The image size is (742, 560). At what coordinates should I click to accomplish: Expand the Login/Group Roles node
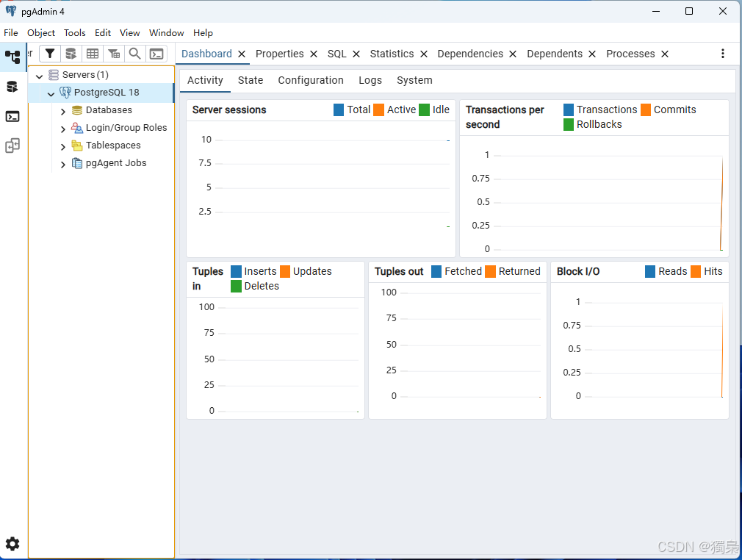click(x=63, y=129)
